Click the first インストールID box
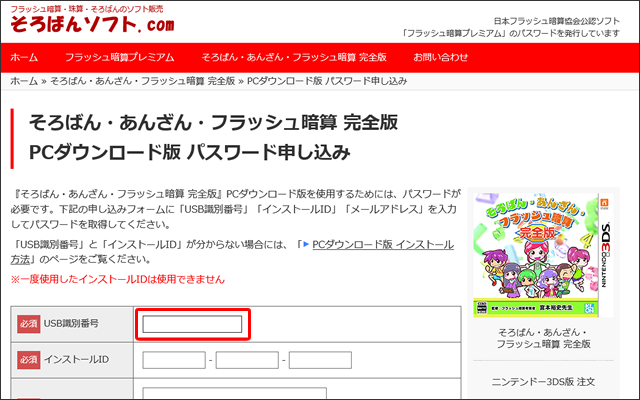The image size is (640, 400). click(174, 360)
